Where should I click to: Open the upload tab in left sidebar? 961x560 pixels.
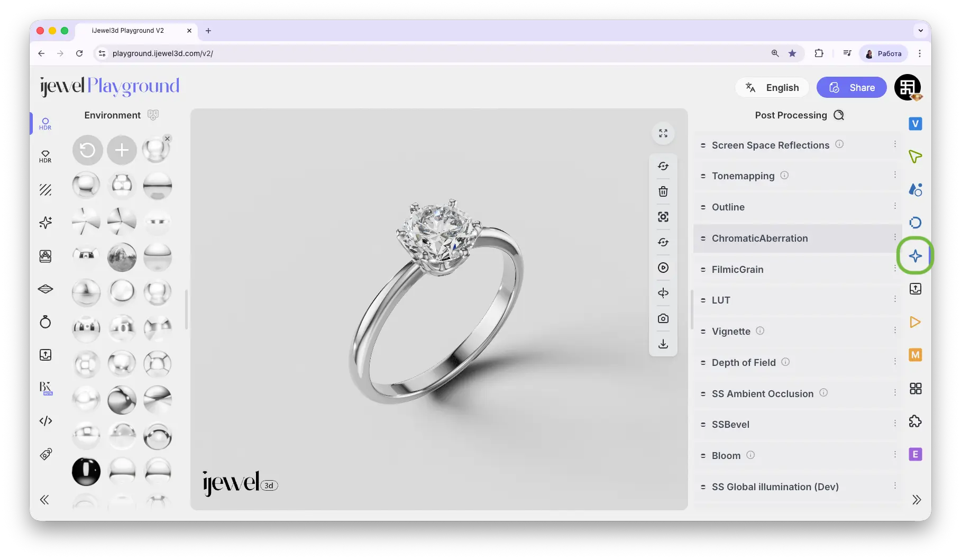45,355
